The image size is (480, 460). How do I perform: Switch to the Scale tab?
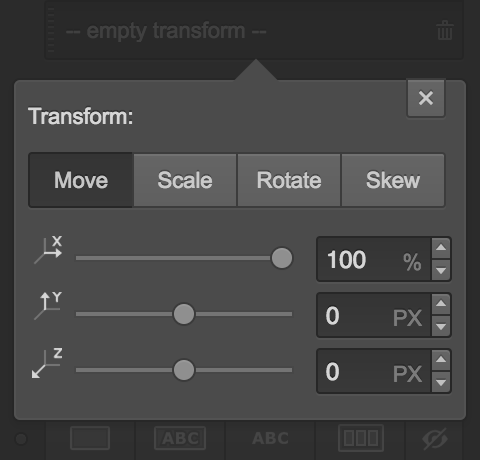pos(185,180)
